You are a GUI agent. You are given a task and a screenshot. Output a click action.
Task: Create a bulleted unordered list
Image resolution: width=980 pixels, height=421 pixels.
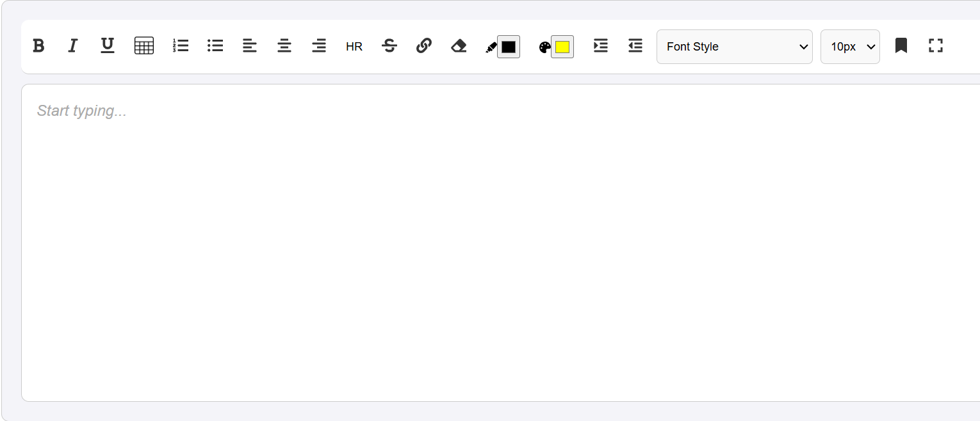[x=215, y=46]
